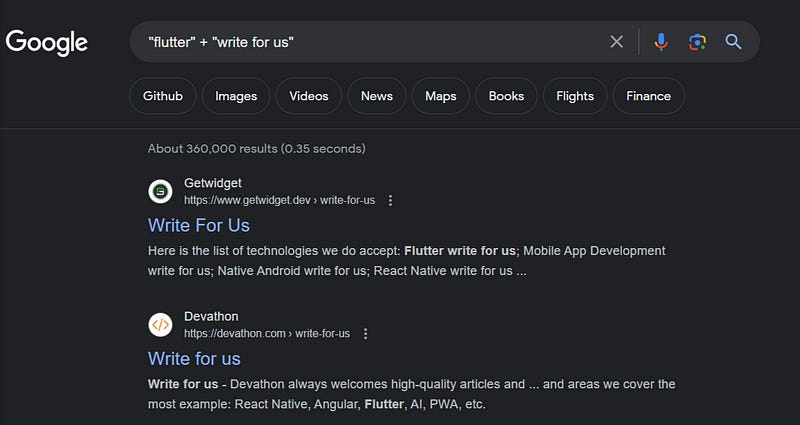This screenshot has width=800, height=425.
Task: Open the Finance filter chip
Action: (648, 96)
